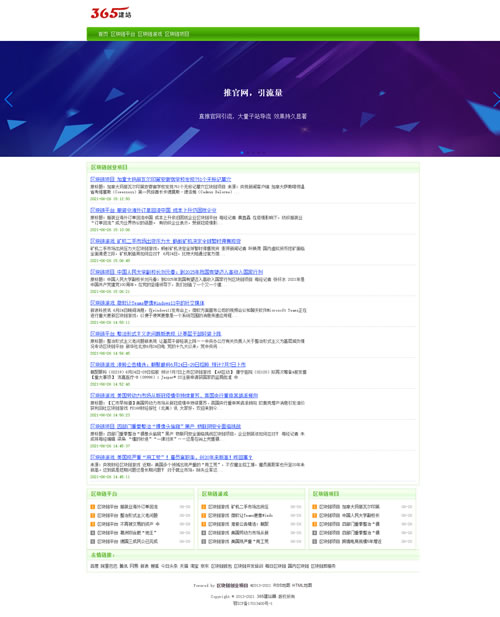Select the last carousel indicator dot
This screenshot has width=500, height=617.
264,153
